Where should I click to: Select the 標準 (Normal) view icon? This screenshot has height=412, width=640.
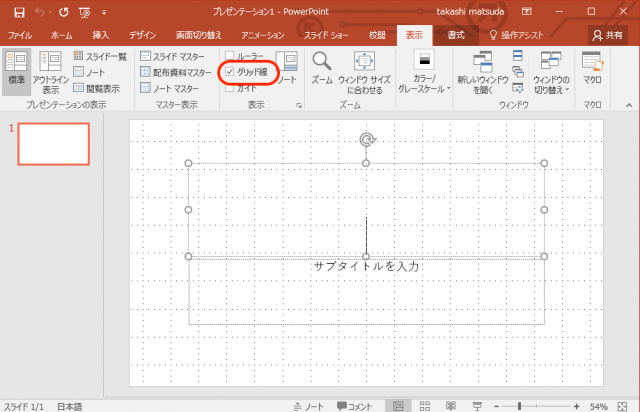pos(16,72)
